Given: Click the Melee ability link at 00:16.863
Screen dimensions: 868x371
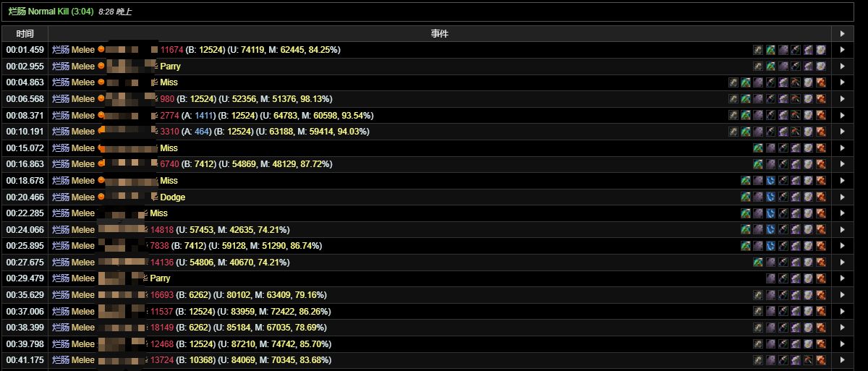Looking at the screenshot, I should pyautogui.click(x=83, y=164).
